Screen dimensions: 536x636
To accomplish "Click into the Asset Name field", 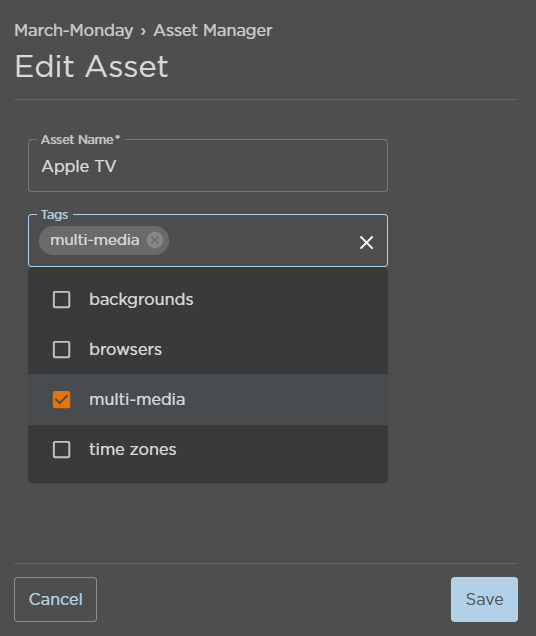I will (x=208, y=165).
